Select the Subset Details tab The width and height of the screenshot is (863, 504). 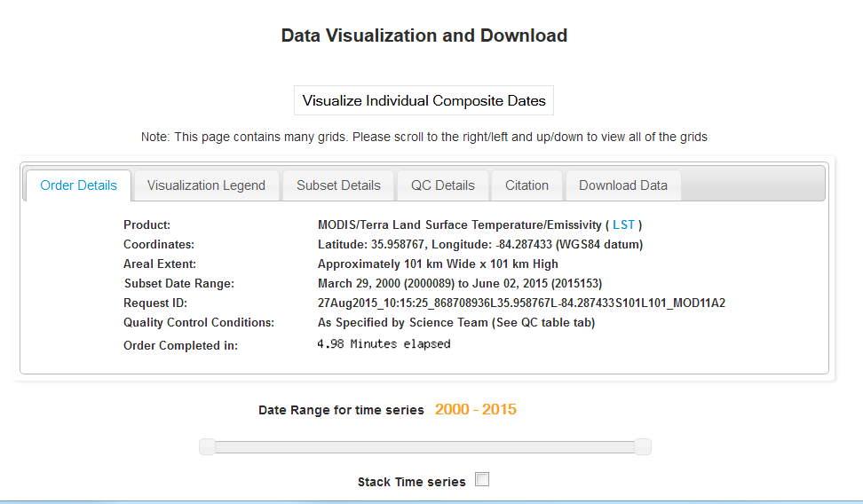point(338,185)
